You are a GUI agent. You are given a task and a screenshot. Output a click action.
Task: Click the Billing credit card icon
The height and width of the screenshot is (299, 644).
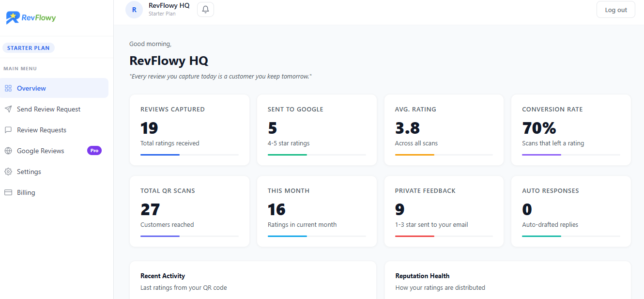coord(8,192)
